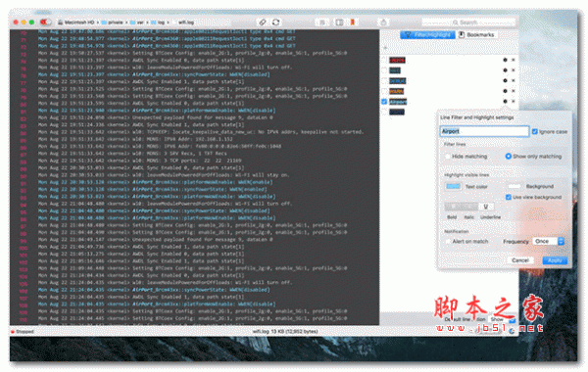Delete the DEBUG filter with its X
Viewport: 588px width, 372px height.
[x=514, y=80]
